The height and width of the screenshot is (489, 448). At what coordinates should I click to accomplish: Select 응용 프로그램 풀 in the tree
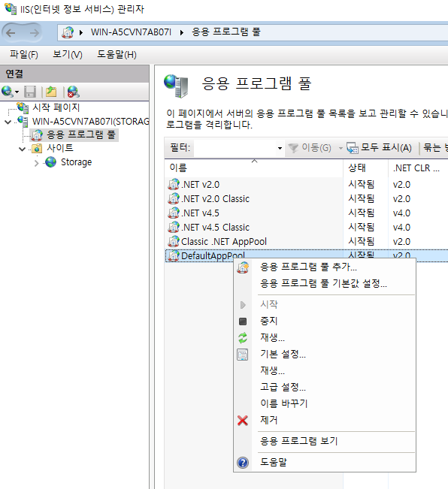pos(81,134)
